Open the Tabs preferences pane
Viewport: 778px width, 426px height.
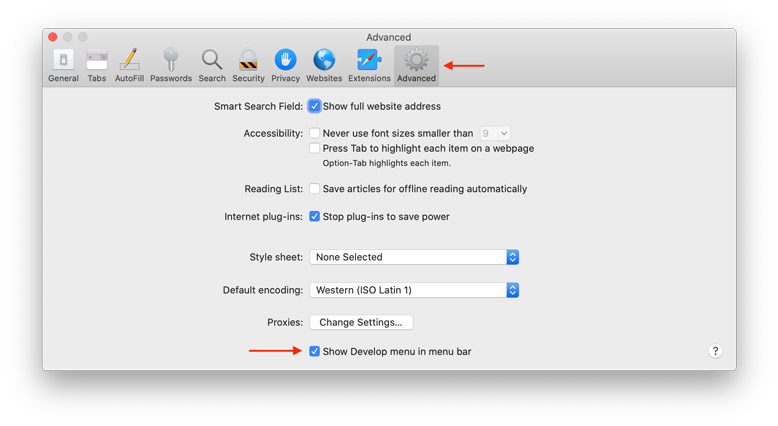click(x=97, y=65)
